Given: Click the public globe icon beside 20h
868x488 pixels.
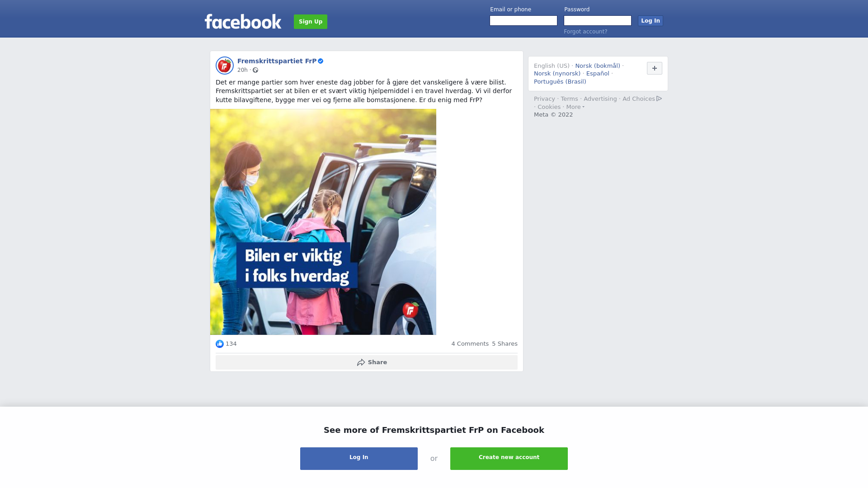Looking at the screenshot, I should (x=255, y=70).
